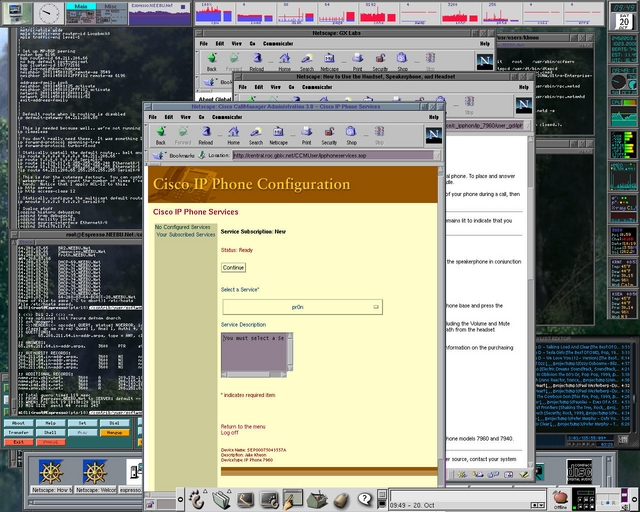Open the help question-mark bubble in panel
This screenshot has width=640, height=512.
click(x=364, y=499)
